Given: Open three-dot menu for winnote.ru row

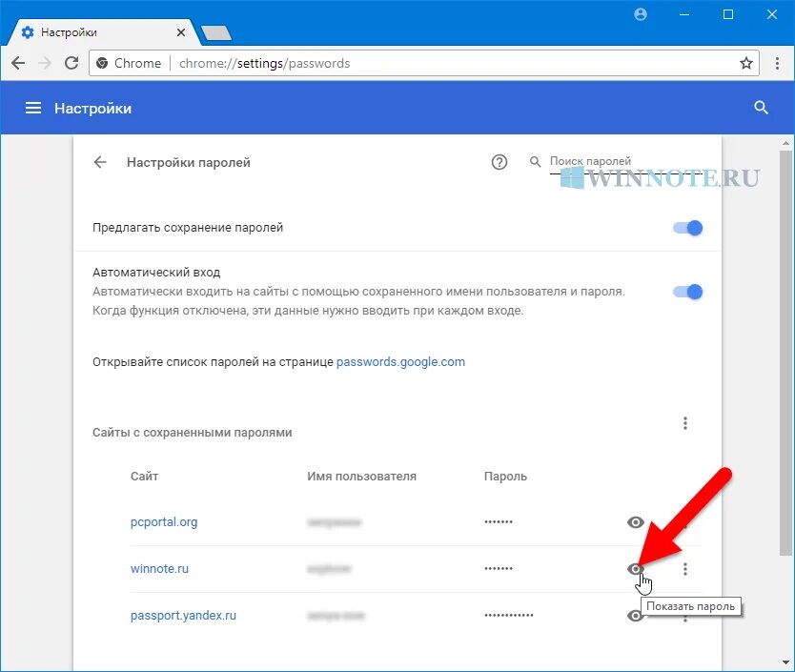Looking at the screenshot, I should (685, 568).
